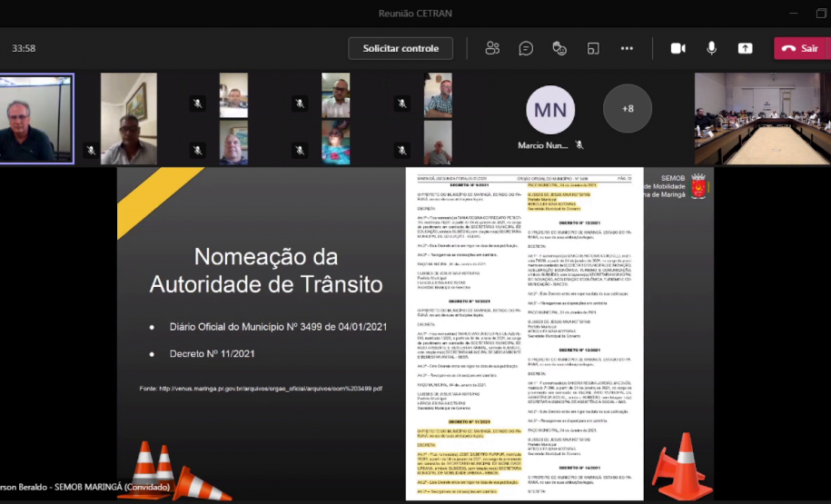Click the Nomeação da Autoridade de Trânsito title
The width and height of the screenshot is (831, 504).
266,271
